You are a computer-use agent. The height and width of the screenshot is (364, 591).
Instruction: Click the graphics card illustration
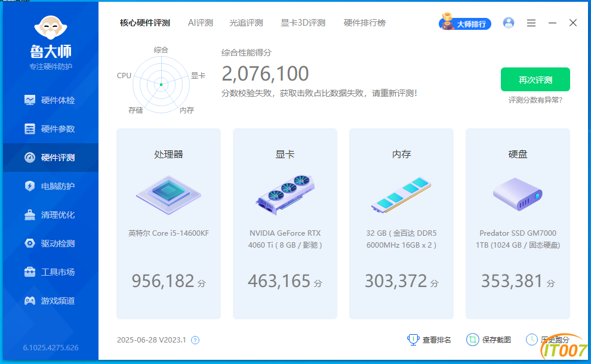[x=285, y=195]
